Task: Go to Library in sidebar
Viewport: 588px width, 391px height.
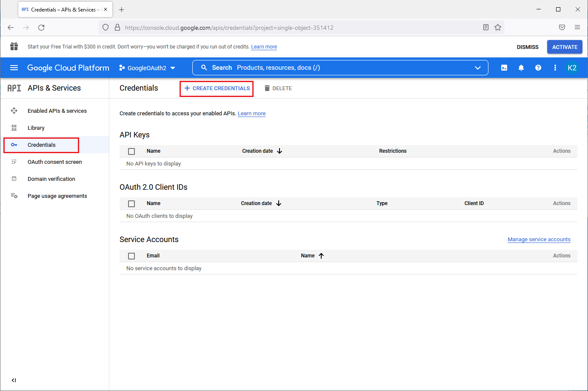Action: pyautogui.click(x=36, y=128)
